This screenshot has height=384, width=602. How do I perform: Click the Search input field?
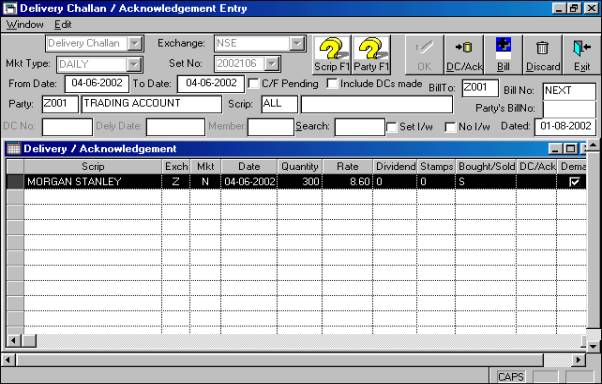click(359, 127)
